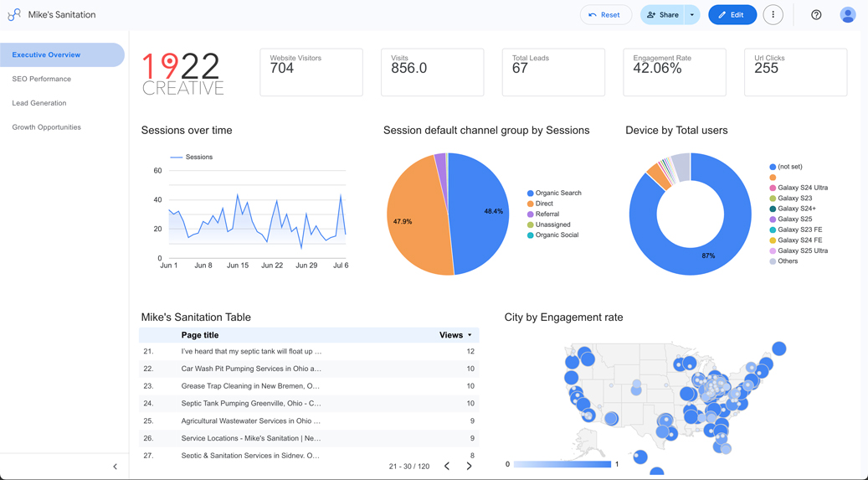
Task: Click the 1922 Creative logo
Action: click(182, 74)
